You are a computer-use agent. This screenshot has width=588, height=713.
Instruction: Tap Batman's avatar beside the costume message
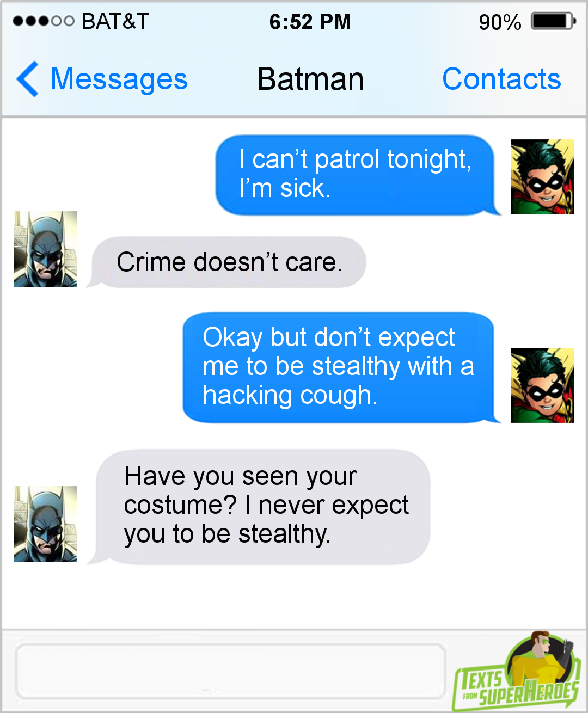click(x=45, y=524)
